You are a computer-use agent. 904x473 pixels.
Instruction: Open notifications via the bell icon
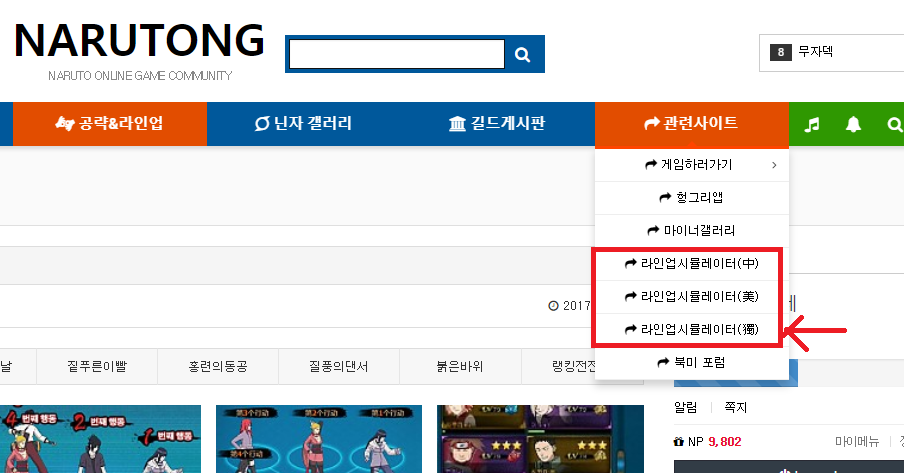pyautogui.click(x=853, y=124)
